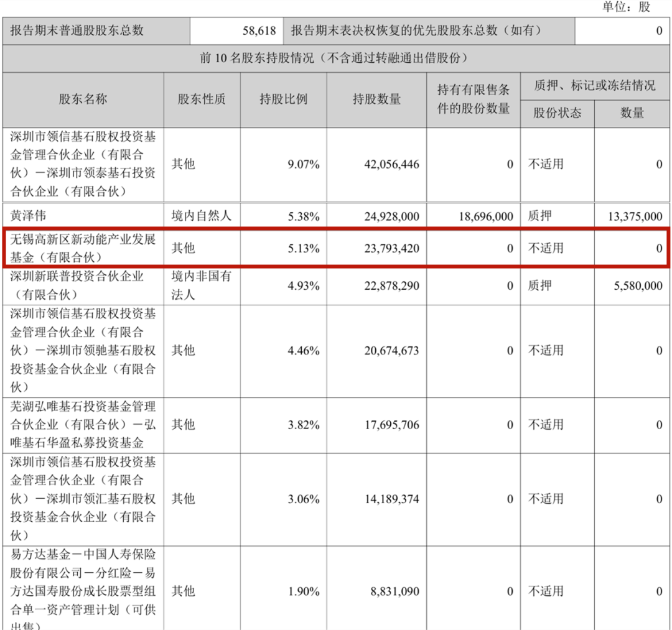The image size is (672, 630).
Task: Click the 质押、标记或冻结情况 header
Action: [594, 86]
